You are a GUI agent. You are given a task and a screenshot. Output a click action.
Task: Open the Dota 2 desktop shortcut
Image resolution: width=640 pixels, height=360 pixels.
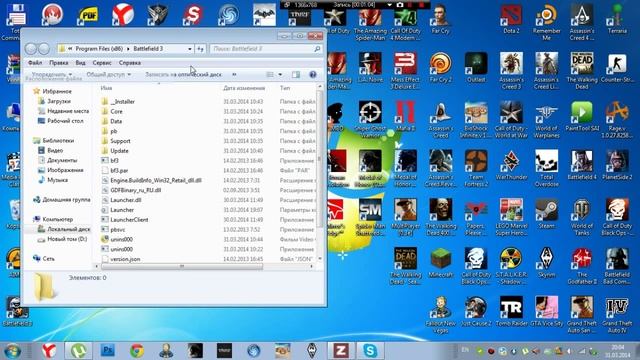tap(511, 20)
